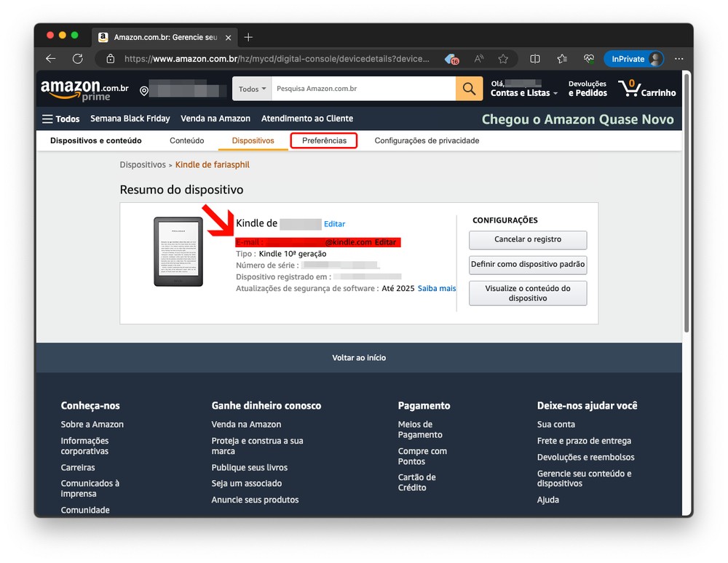Expand the Todos search category dropdown
The image size is (728, 563).
click(x=253, y=89)
